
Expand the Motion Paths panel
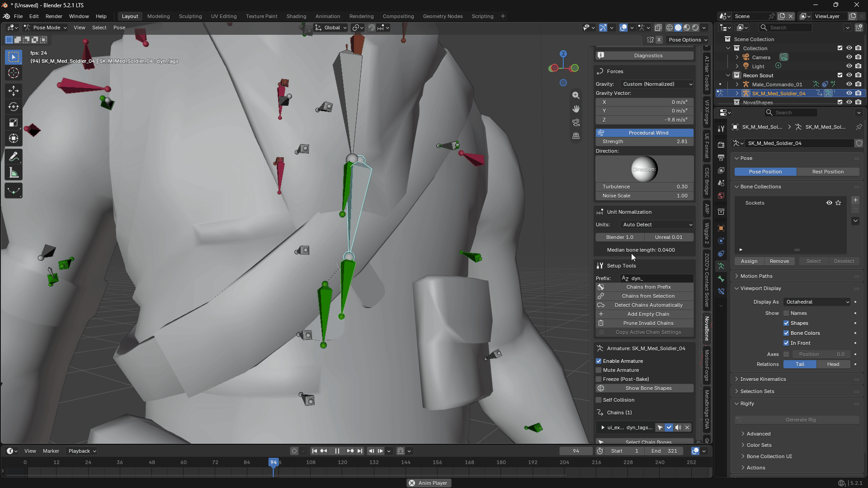(x=756, y=276)
